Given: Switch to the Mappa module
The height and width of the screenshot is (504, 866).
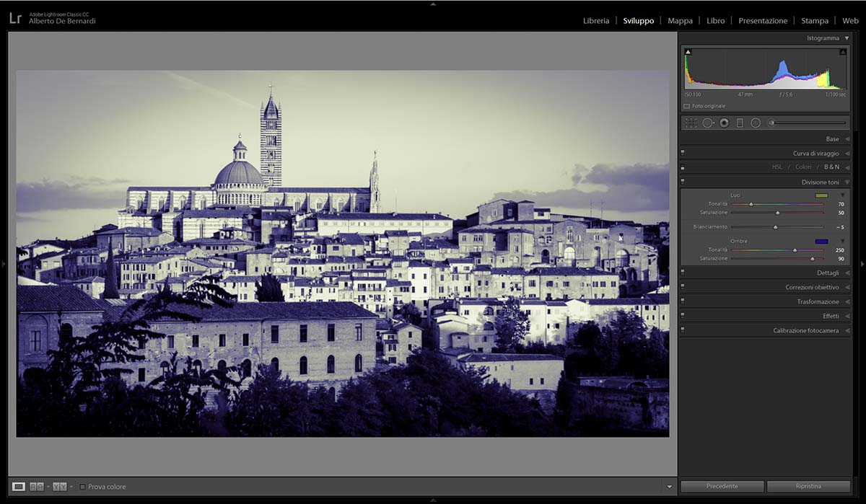Looking at the screenshot, I should click(680, 21).
